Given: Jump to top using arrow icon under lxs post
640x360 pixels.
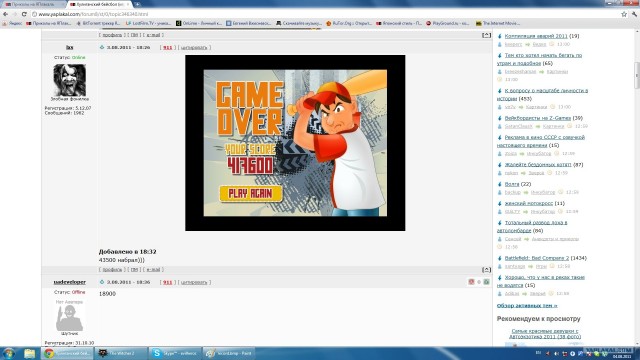Looking at the screenshot, I should 486,270.
